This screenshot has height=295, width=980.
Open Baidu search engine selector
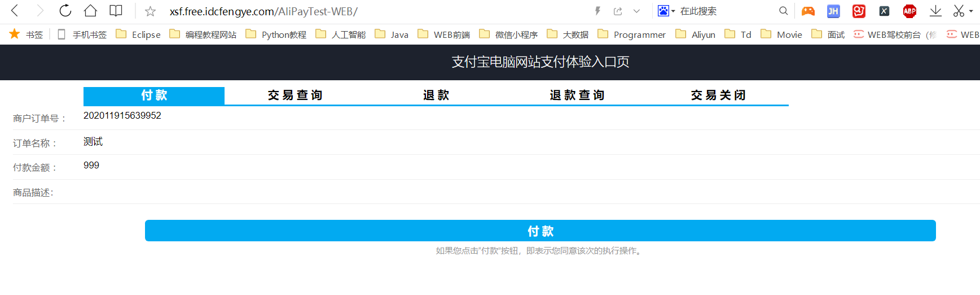666,11
